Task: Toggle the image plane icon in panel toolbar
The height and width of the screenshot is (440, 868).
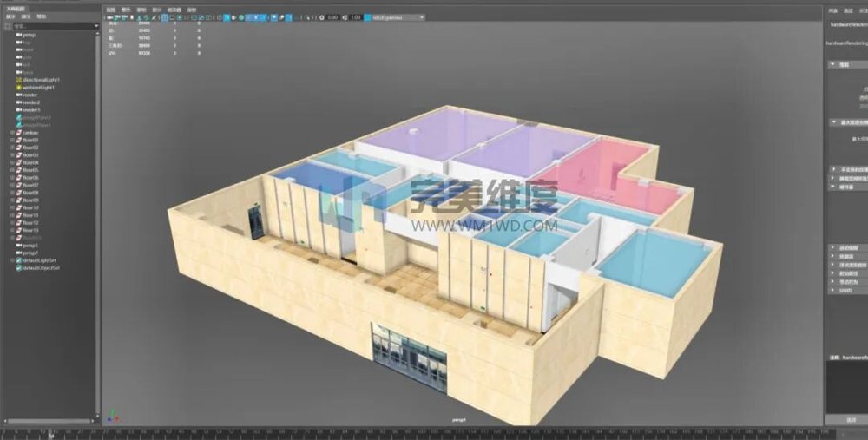Action: 131,17
